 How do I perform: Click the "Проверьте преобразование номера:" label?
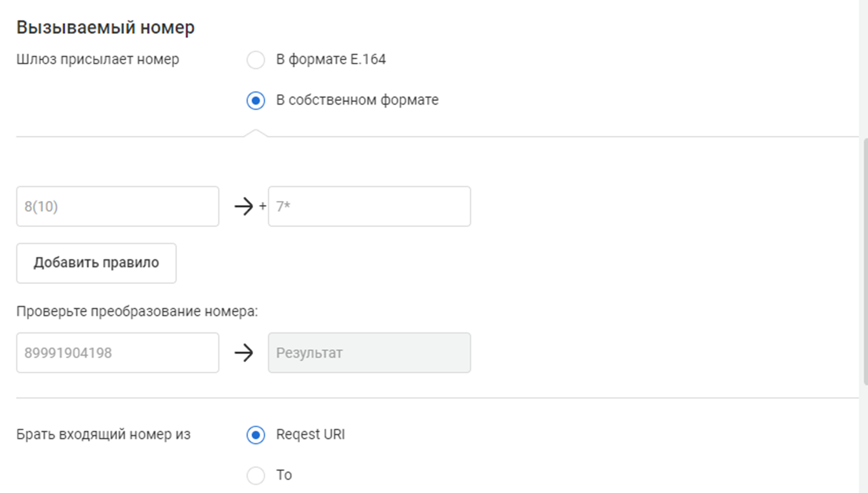137,311
